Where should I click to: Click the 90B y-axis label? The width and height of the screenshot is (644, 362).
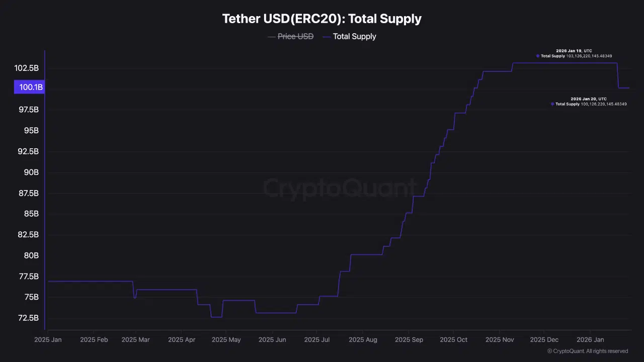31,172
